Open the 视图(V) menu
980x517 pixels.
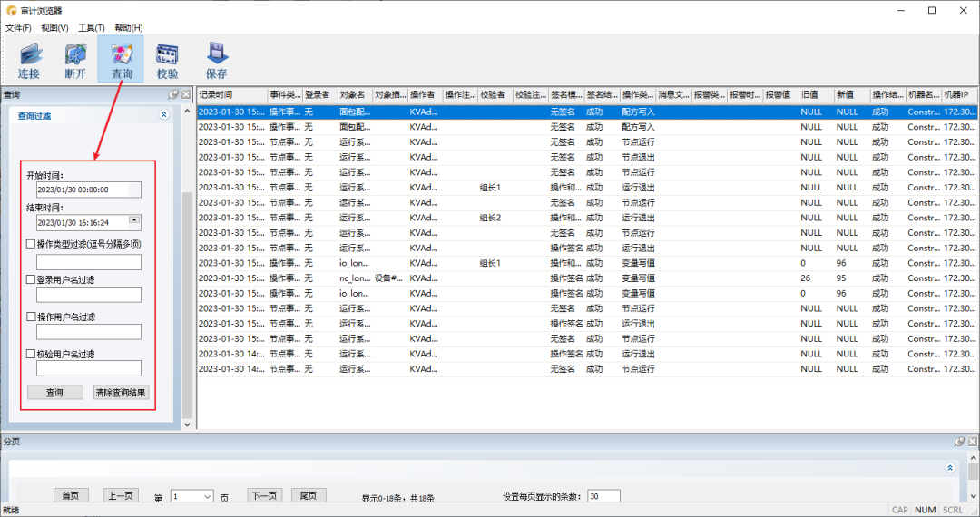[x=55, y=28]
